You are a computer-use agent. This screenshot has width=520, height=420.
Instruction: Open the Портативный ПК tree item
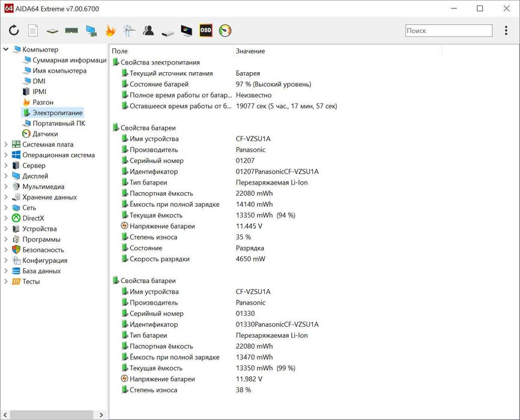point(54,123)
